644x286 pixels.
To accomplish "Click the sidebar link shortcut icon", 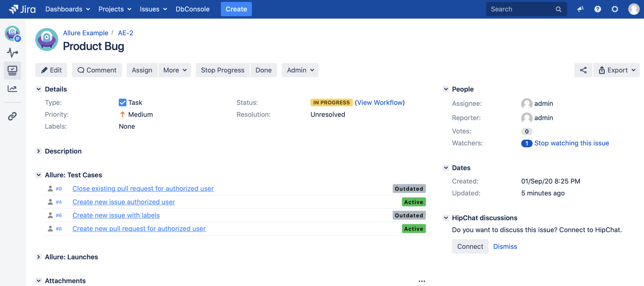I will (12, 116).
